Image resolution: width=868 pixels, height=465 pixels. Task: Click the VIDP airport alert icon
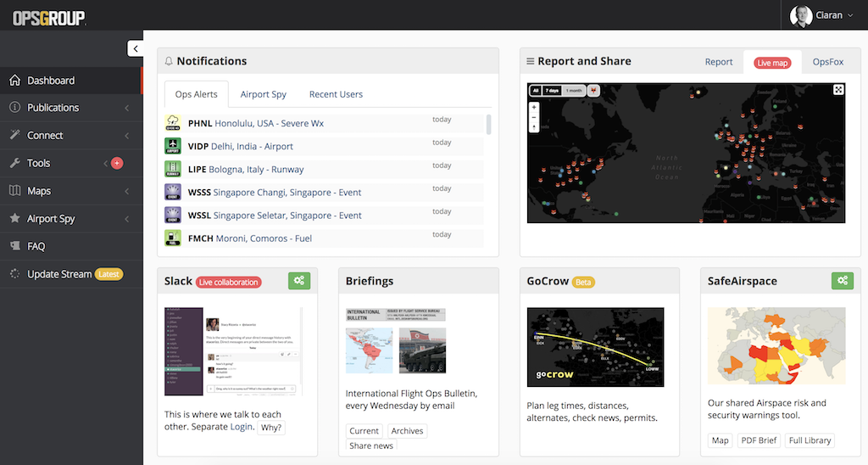coord(173,146)
